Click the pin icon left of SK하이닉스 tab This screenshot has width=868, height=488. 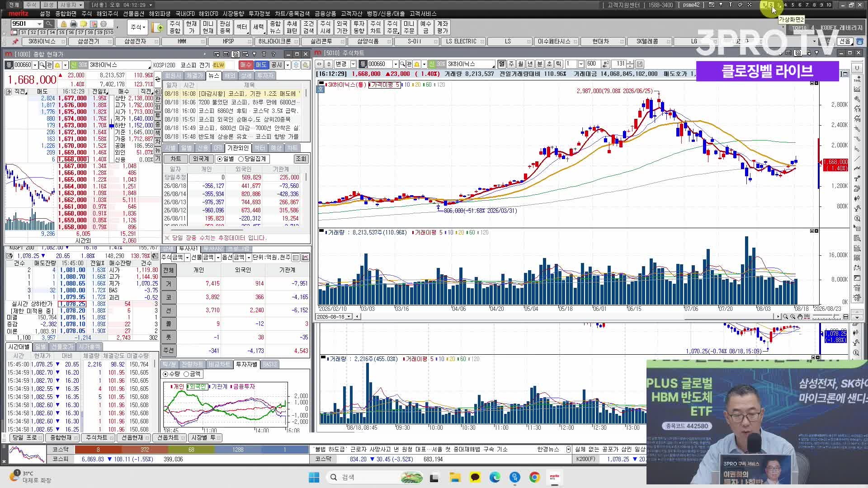pos(15,42)
